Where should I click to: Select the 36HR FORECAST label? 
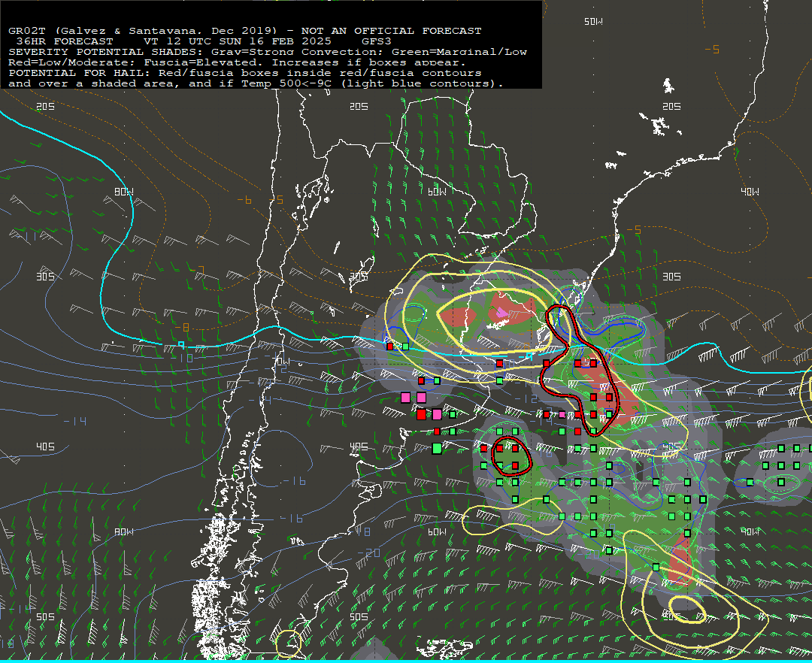[65, 41]
